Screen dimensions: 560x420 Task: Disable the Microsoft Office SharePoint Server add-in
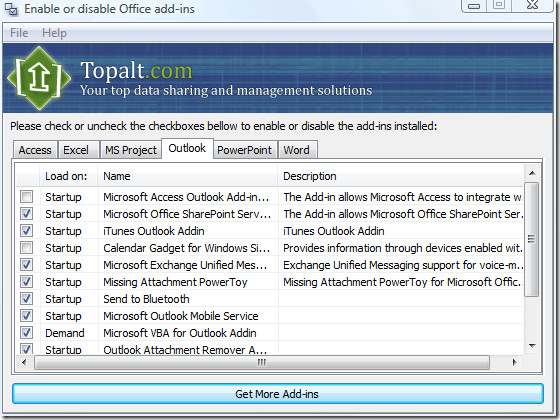(x=26, y=214)
